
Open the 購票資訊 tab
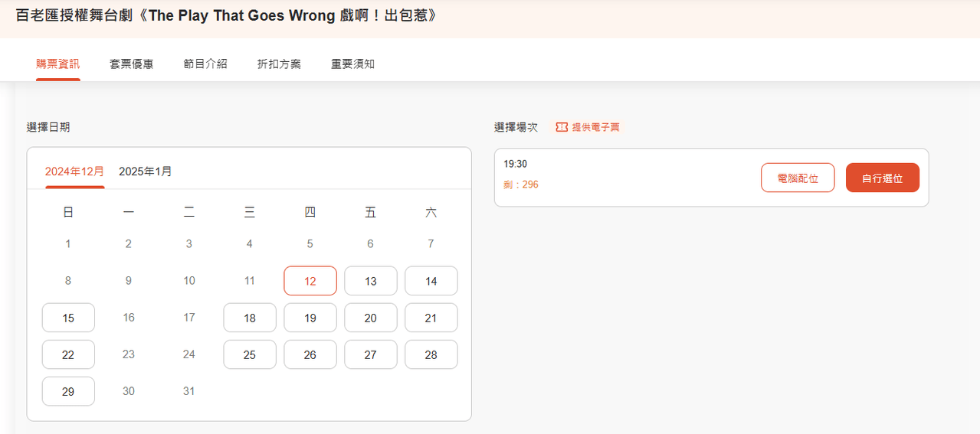click(57, 64)
